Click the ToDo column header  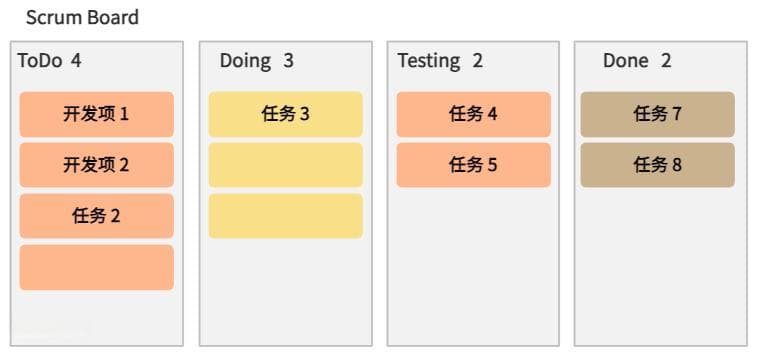point(40,60)
